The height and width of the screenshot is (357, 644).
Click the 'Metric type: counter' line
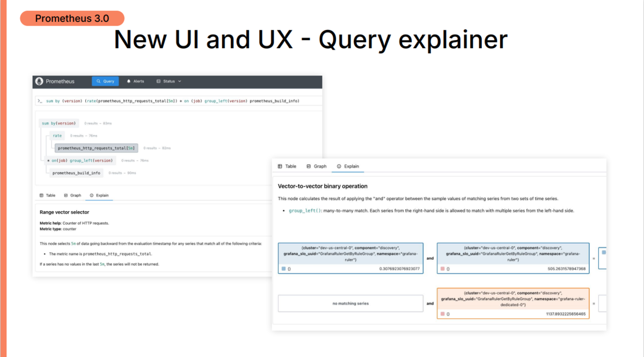tap(58, 229)
